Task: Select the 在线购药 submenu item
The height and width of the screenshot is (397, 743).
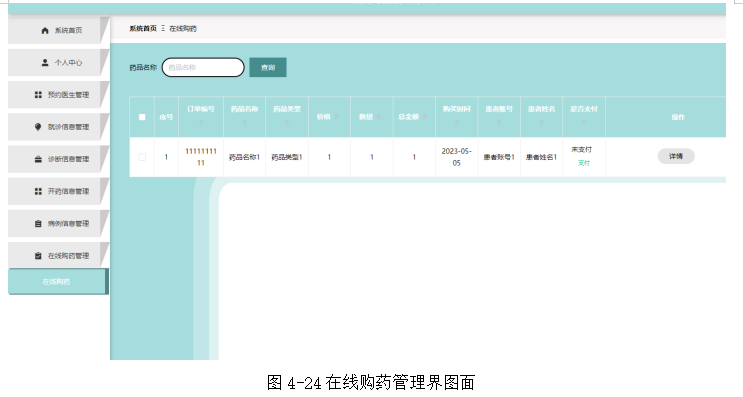Action: 58,281
